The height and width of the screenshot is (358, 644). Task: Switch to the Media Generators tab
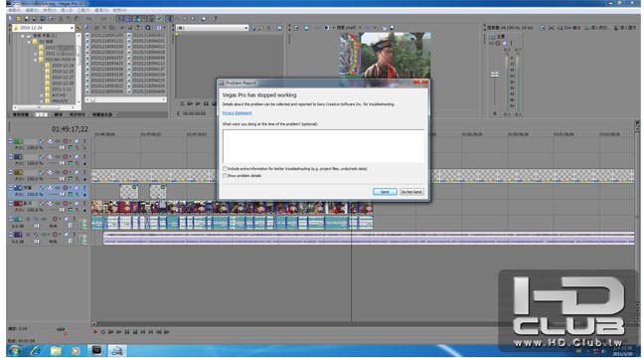coord(102,114)
